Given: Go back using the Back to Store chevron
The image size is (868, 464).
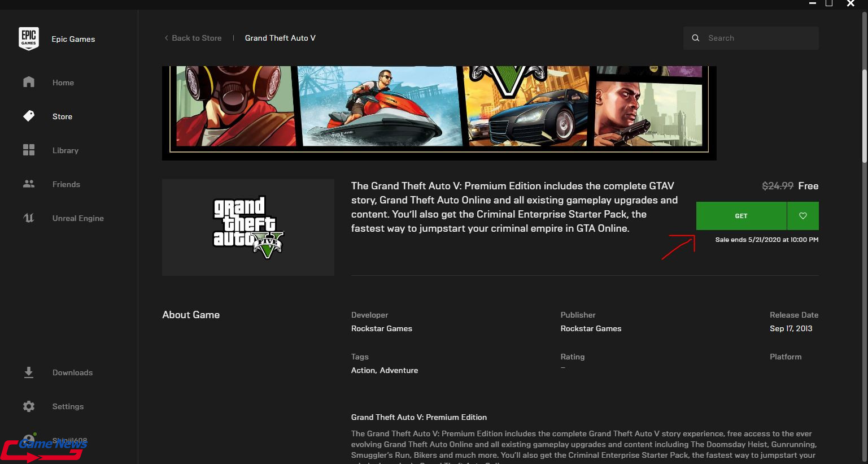Looking at the screenshot, I should coord(167,38).
